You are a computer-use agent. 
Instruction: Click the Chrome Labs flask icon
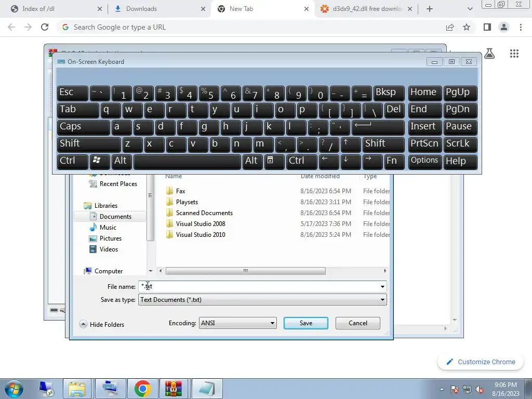(x=489, y=54)
